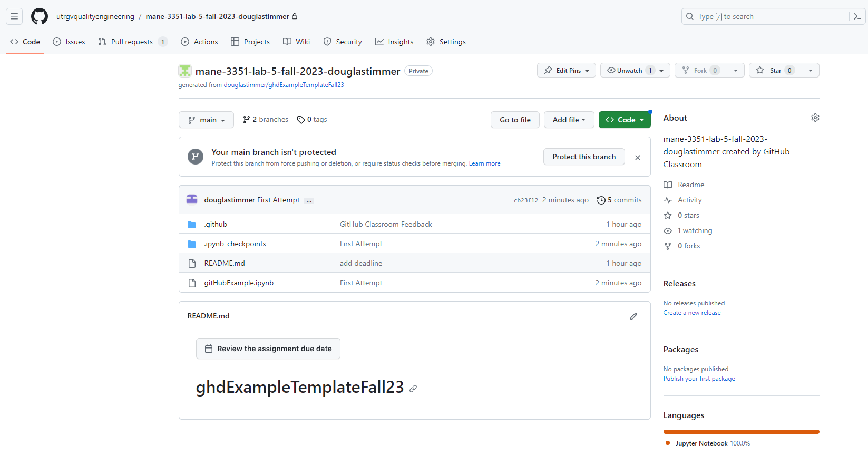This screenshot has width=868, height=464.
Task: Click the GitHub logo icon
Action: (39, 16)
